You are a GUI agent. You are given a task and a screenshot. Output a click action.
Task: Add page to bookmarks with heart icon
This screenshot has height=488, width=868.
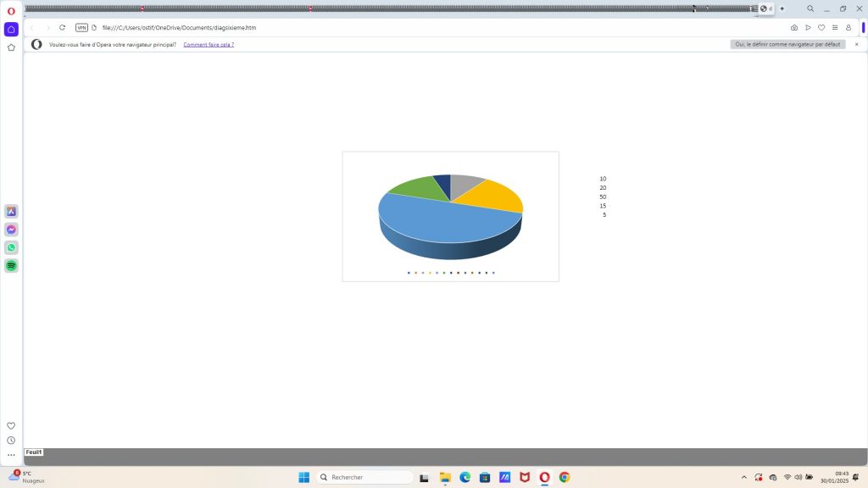[x=821, y=28]
